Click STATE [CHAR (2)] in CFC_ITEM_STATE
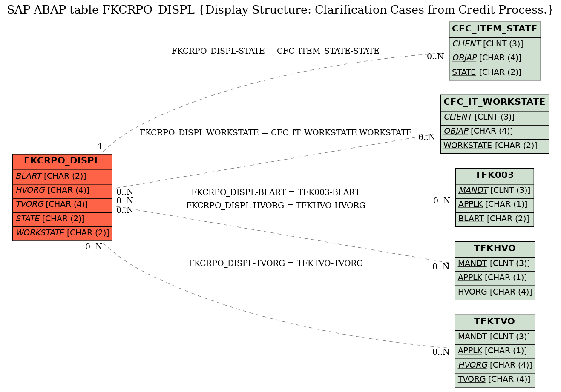 (x=495, y=73)
